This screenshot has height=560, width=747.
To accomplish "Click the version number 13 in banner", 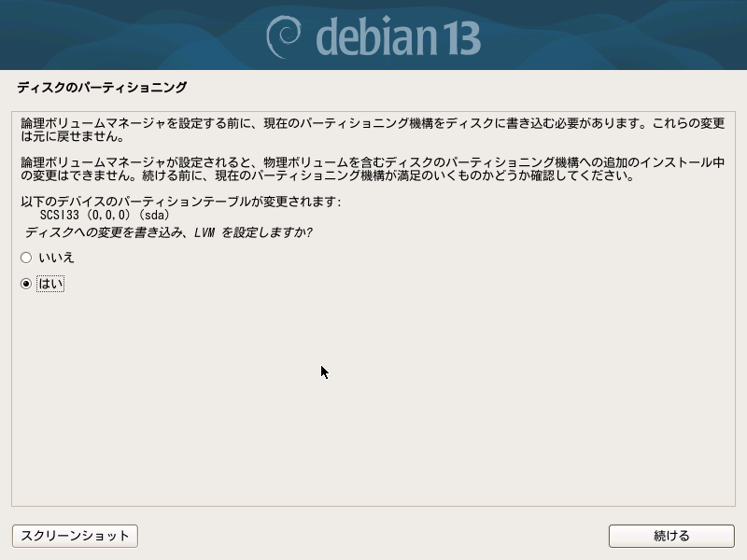I will pyautogui.click(x=460, y=38).
